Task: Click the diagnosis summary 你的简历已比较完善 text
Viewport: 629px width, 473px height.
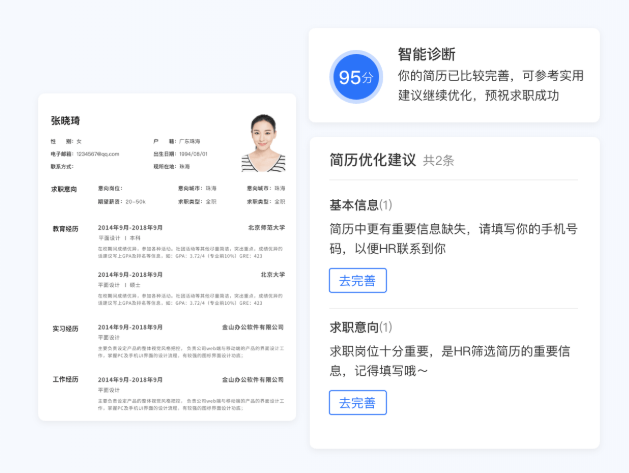Action: coord(491,85)
